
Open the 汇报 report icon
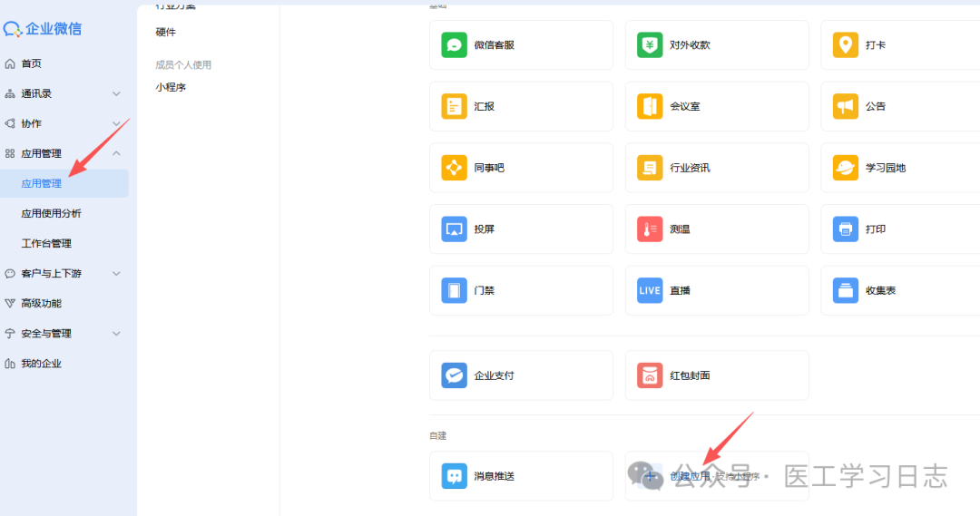(454, 106)
